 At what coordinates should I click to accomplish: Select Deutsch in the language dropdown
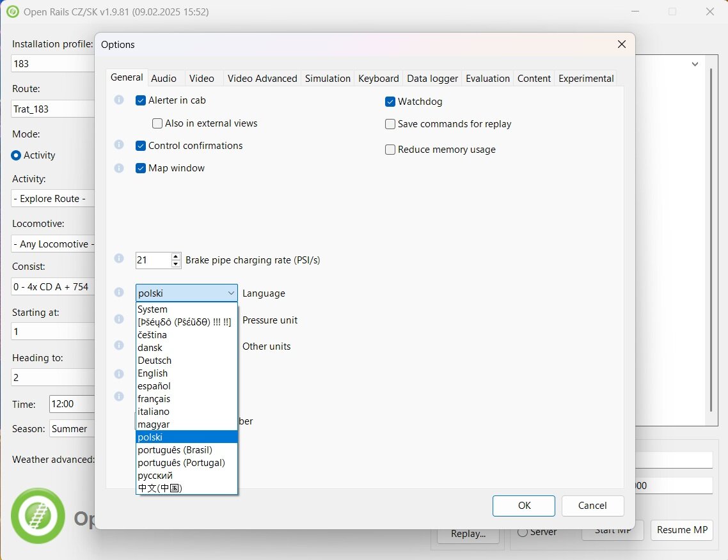[155, 361]
